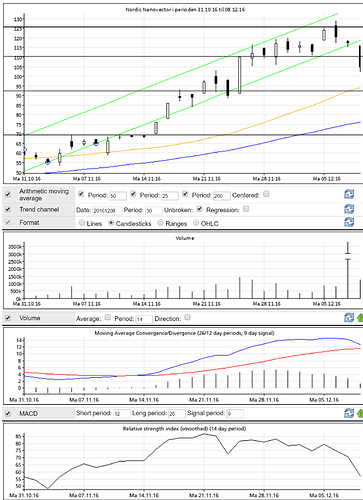Click the 'Trend channel' label
Image resolution: width=363 pixels, height=500 pixels.
coord(39,209)
